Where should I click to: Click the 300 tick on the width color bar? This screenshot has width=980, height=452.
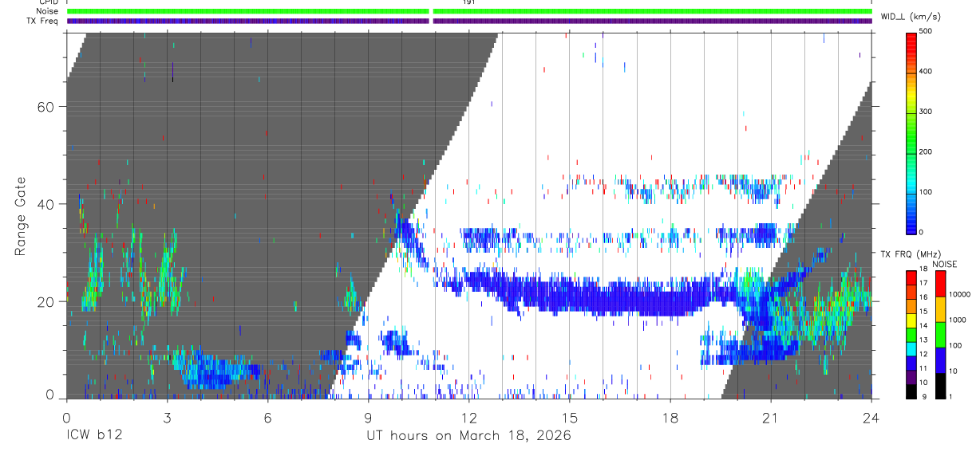(927, 112)
